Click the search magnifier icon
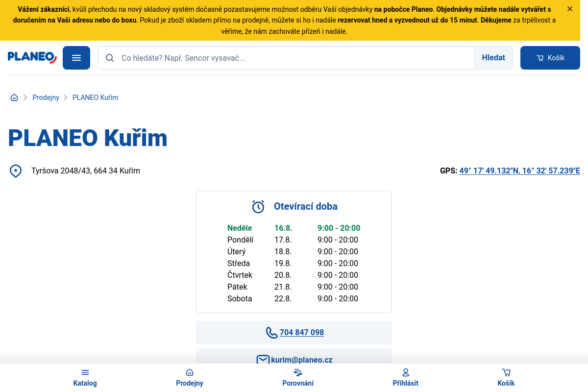The image size is (588, 392). (110, 58)
